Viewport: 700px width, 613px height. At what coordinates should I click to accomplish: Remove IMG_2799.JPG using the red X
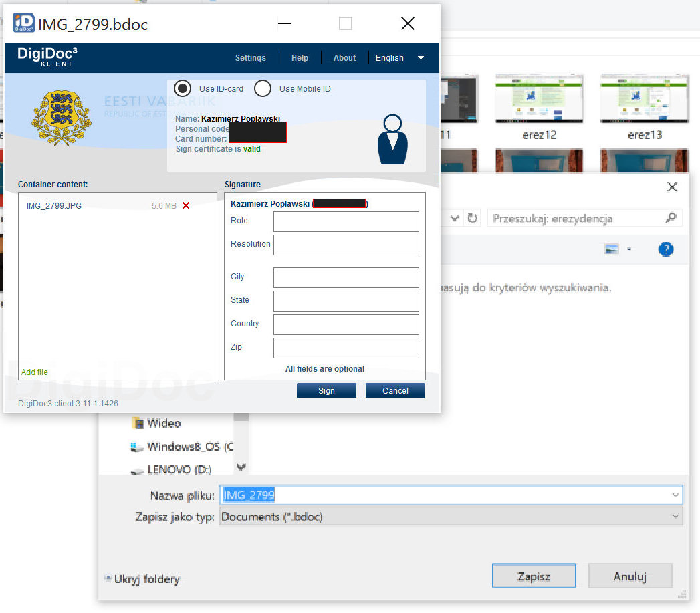click(x=186, y=205)
